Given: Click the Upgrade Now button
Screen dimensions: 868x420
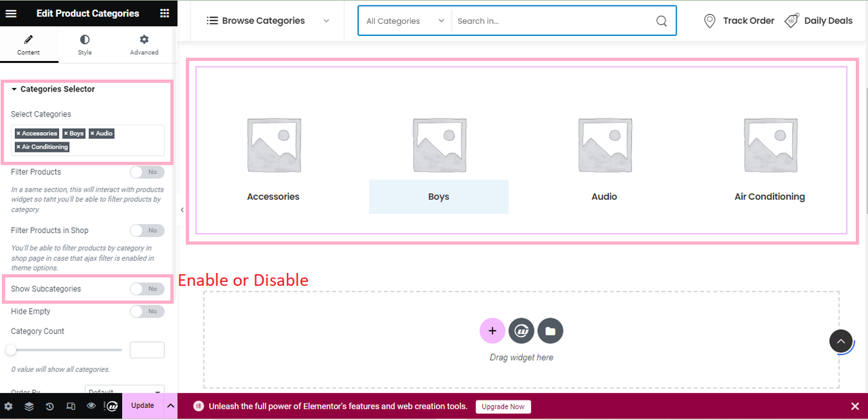Looking at the screenshot, I should pos(503,406).
